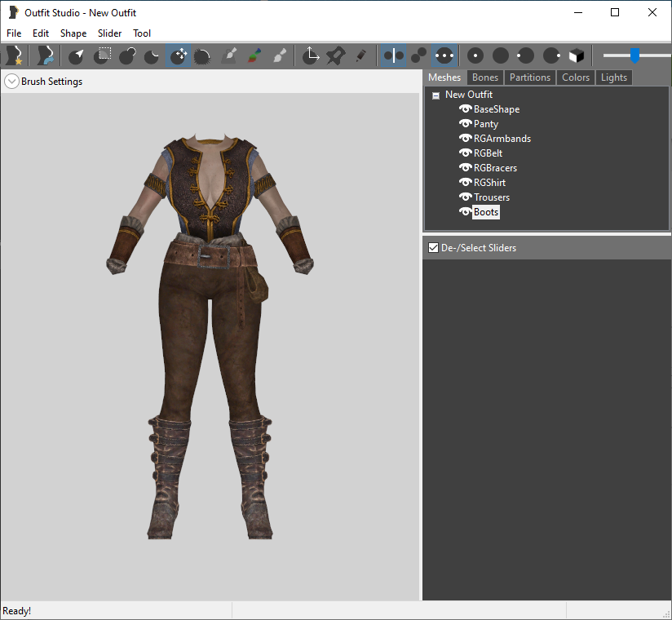The height and width of the screenshot is (620, 672).
Task: Hide the BaseShape mesh via eye icon
Action: (x=466, y=108)
